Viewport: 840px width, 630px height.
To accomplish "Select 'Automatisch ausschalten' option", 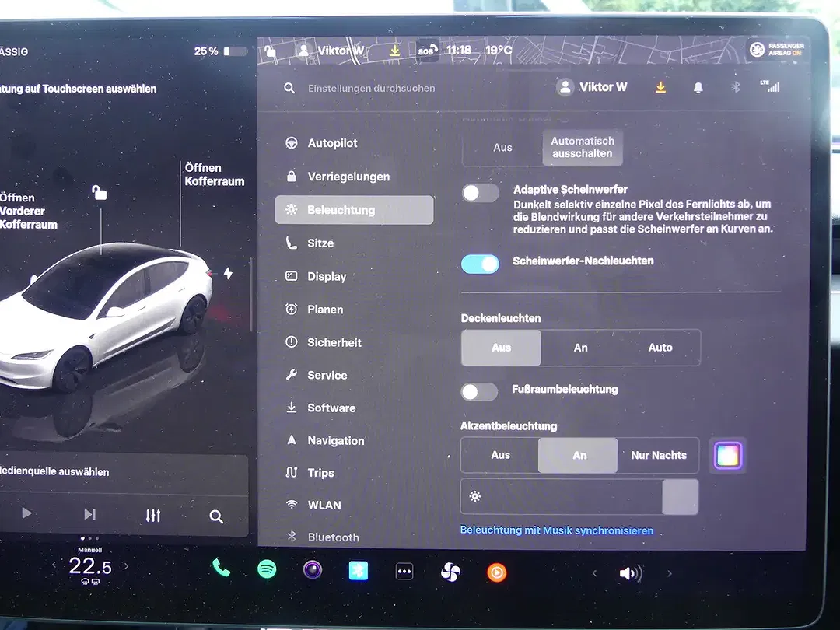I will (583, 147).
